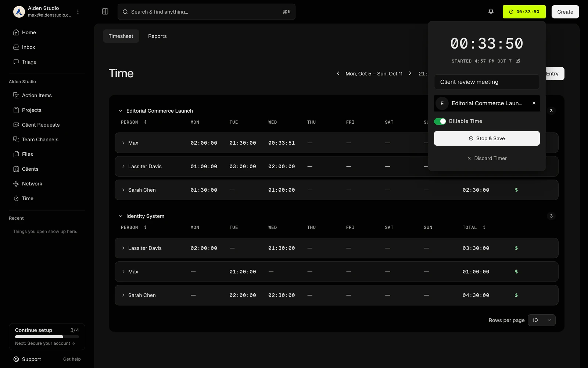Click billable dollar icon on Lassiter Davis 03:30:00 row
This screenshot has width=588, height=368.
[516, 248]
